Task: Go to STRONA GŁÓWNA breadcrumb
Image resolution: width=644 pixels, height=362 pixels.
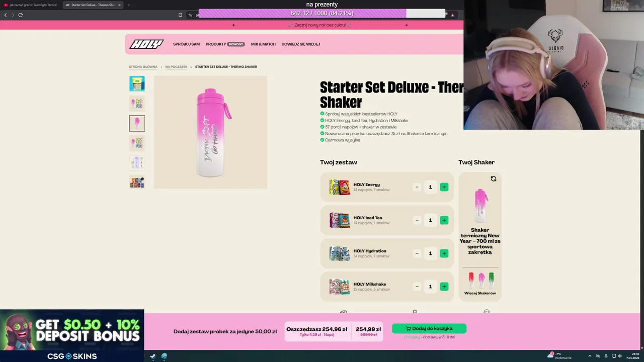Action: tap(143, 67)
